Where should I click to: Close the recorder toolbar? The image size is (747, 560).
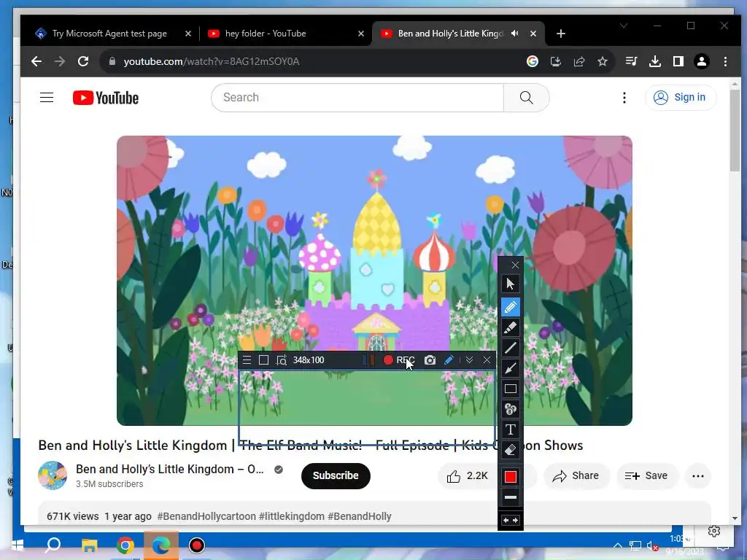click(487, 360)
